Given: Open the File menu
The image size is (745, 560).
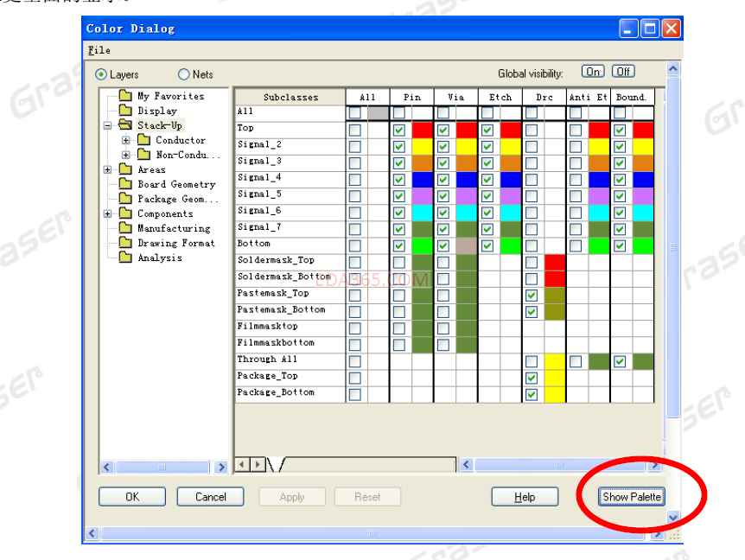Looking at the screenshot, I should (x=99, y=50).
